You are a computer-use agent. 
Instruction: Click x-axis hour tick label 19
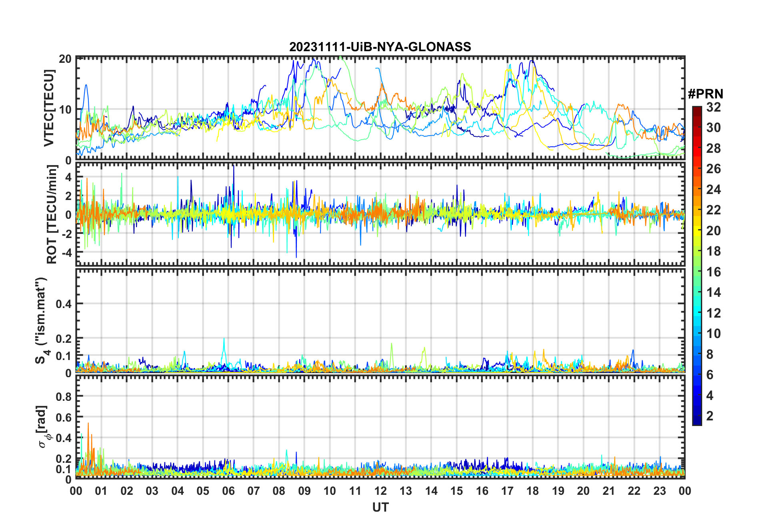coord(558,491)
